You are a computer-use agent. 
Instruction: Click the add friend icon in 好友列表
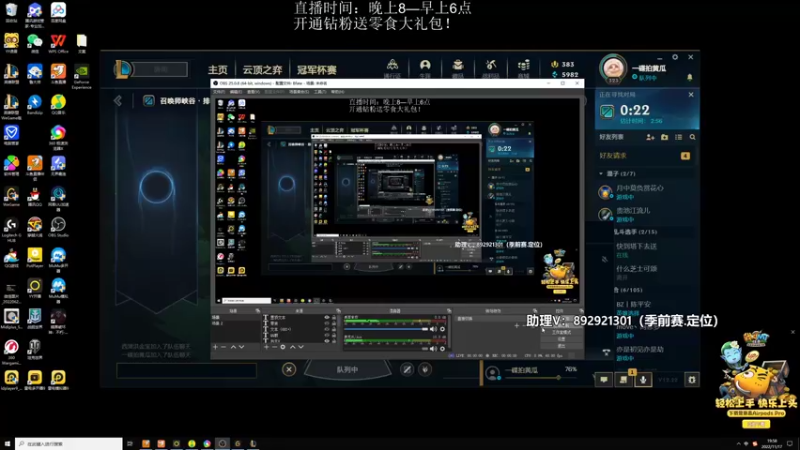tap(650, 137)
